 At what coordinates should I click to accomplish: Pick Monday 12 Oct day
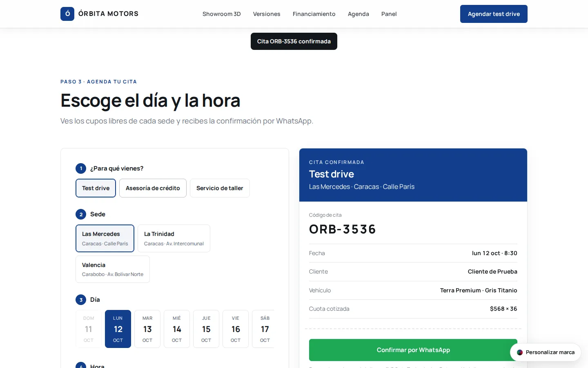pos(118,329)
